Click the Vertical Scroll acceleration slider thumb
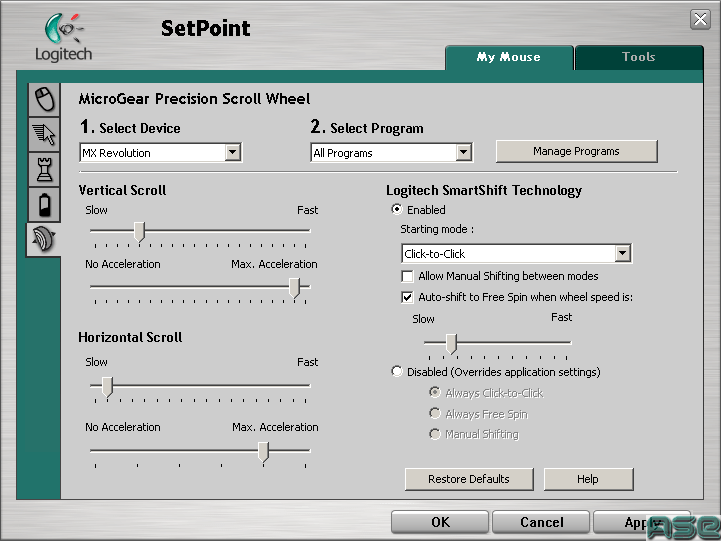This screenshot has height=541, width=721. click(x=294, y=288)
